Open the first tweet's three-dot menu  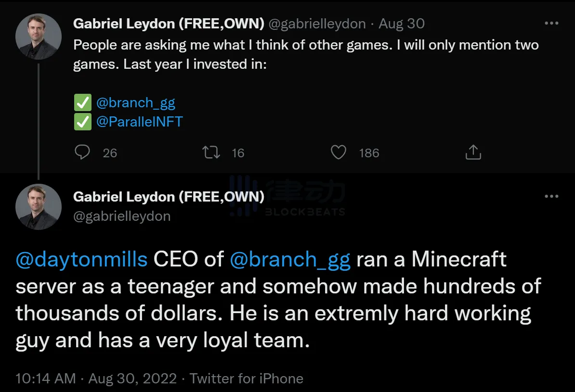click(551, 23)
